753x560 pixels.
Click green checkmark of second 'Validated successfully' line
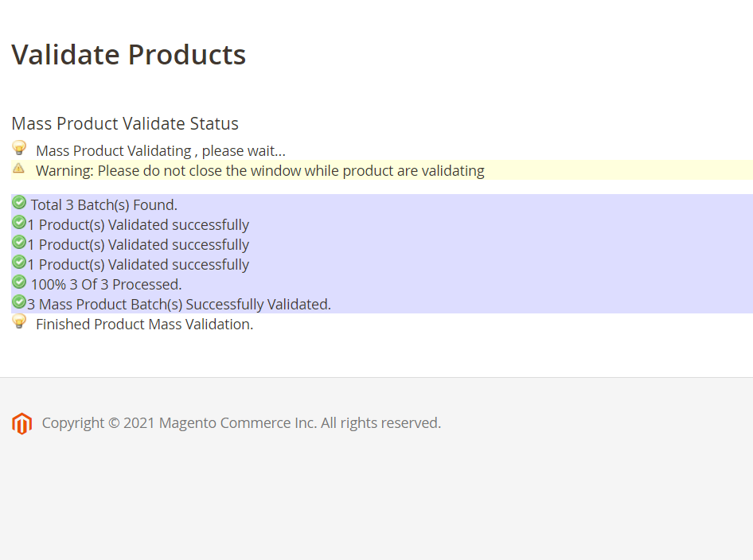(19, 242)
